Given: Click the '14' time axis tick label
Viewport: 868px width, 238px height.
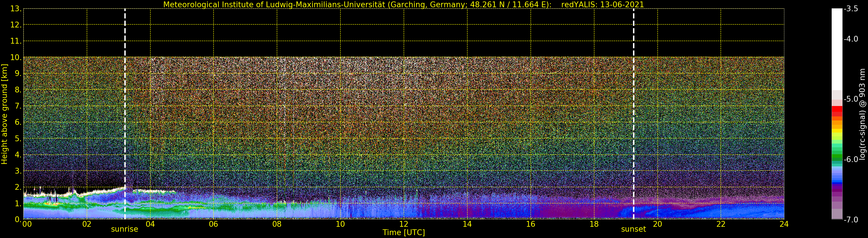Looking at the screenshot, I should coord(467,224).
